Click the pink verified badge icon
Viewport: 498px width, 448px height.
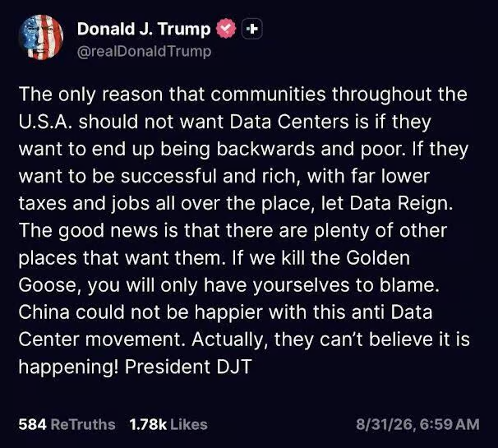(226, 29)
